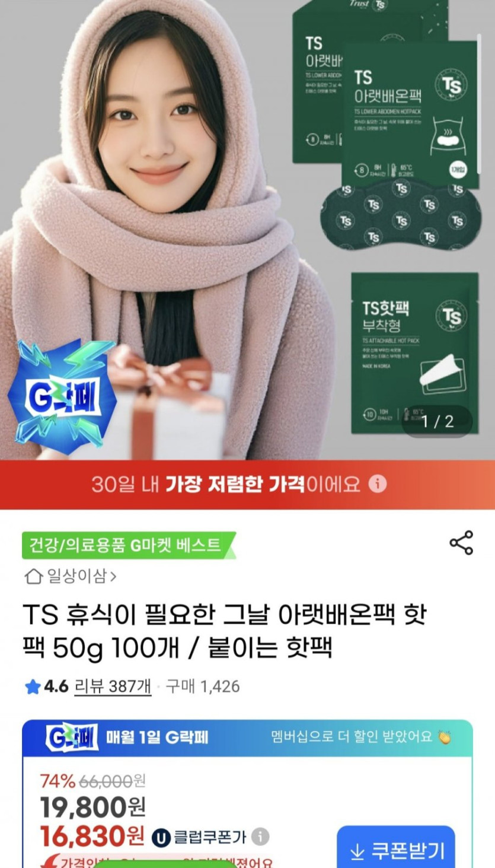This screenshot has height=868, width=495.
Task: Open info icon on lowest price banner
Action: (378, 484)
